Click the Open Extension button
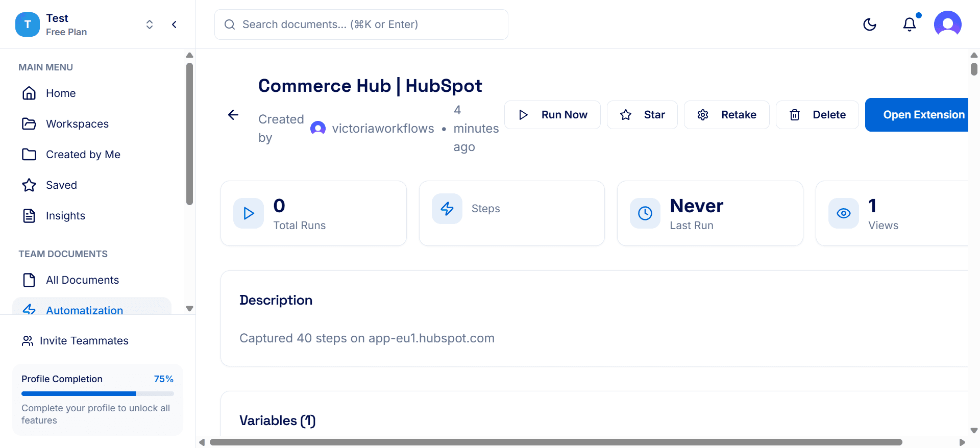This screenshot has width=980, height=448. pyautogui.click(x=917, y=115)
